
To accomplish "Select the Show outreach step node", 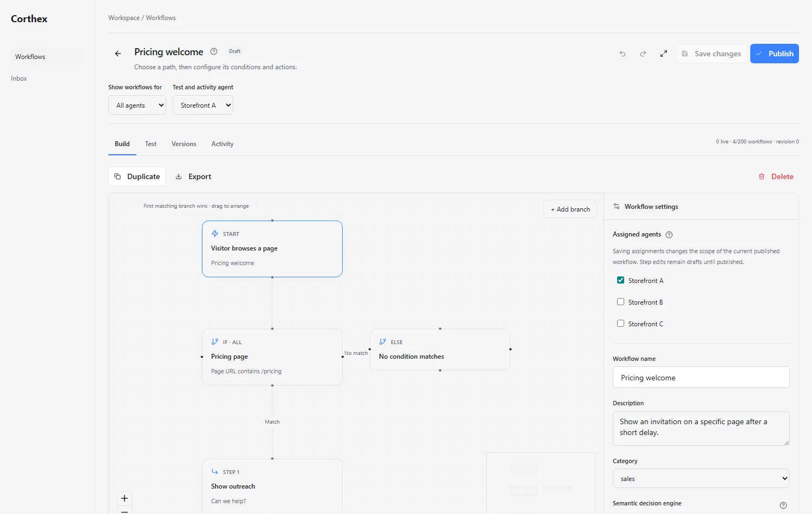I will pos(272,486).
